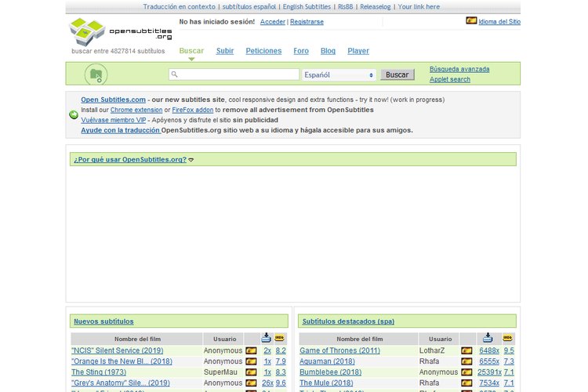
Task: Open Game of Thrones (2011) subtitle
Action: 339,350
